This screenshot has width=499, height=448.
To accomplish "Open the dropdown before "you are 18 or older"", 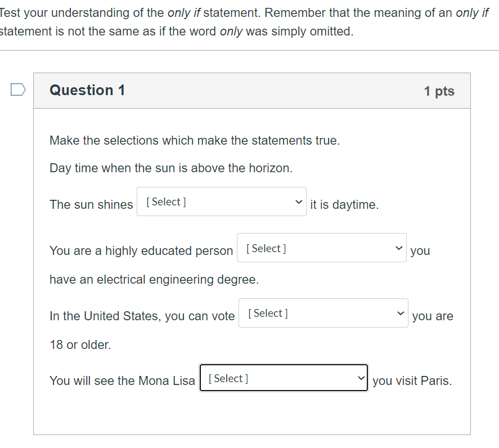I will point(323,313).
